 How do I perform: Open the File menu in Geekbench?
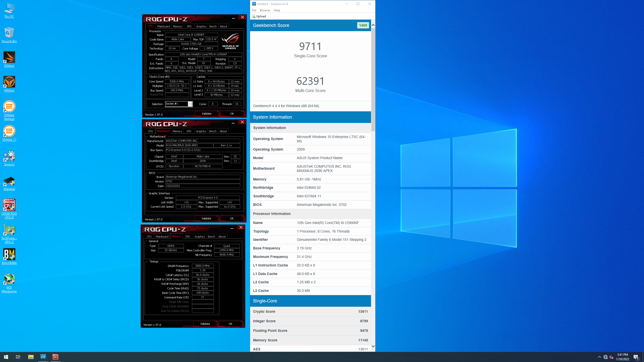coord(254,10)
